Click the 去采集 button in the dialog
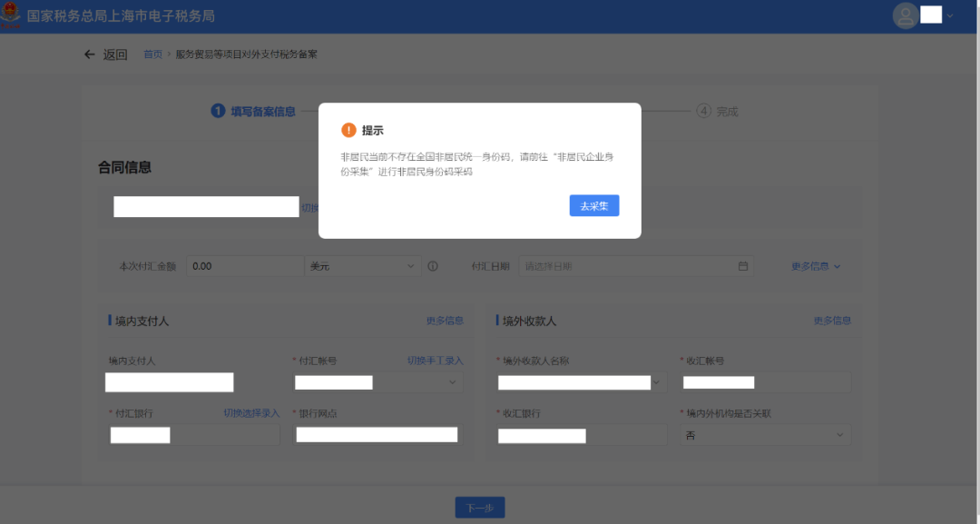Screen dimensions: 980x524 pyautogui.click(x=594, y=205)
